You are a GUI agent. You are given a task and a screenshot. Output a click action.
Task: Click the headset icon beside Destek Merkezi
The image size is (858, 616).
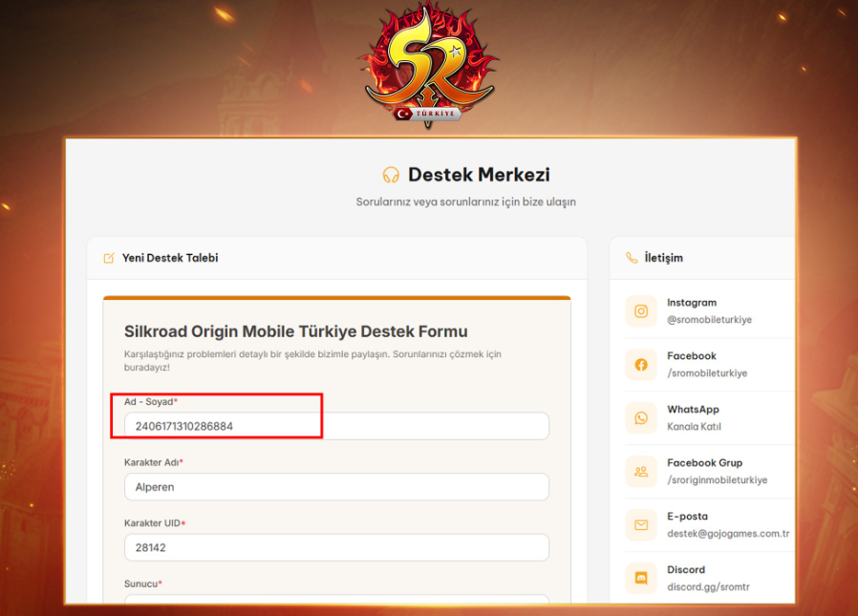point(390,175)
